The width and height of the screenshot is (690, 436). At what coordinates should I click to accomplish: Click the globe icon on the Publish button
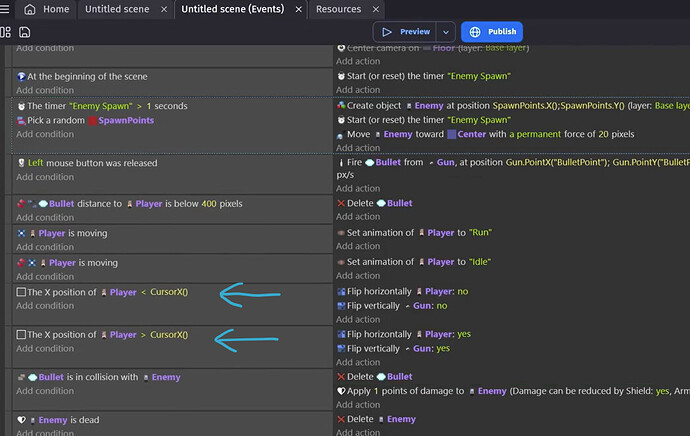pyautogui.click(x=476, y=32)
